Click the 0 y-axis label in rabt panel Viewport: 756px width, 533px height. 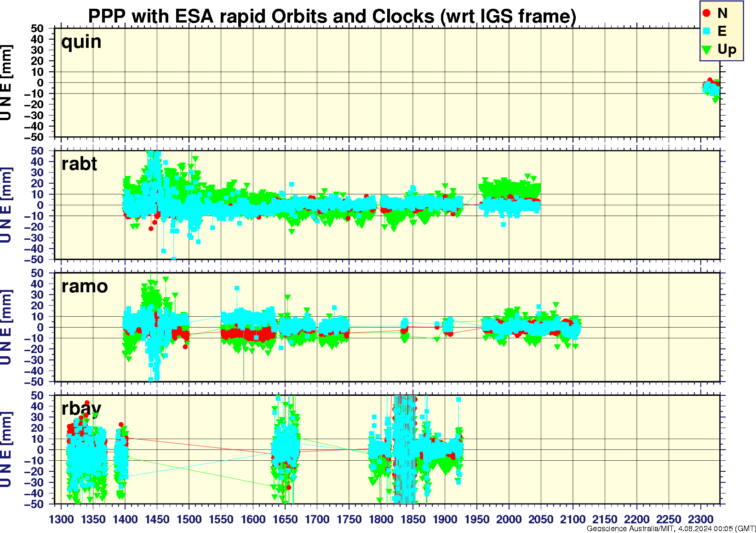[x=40, y=205]
